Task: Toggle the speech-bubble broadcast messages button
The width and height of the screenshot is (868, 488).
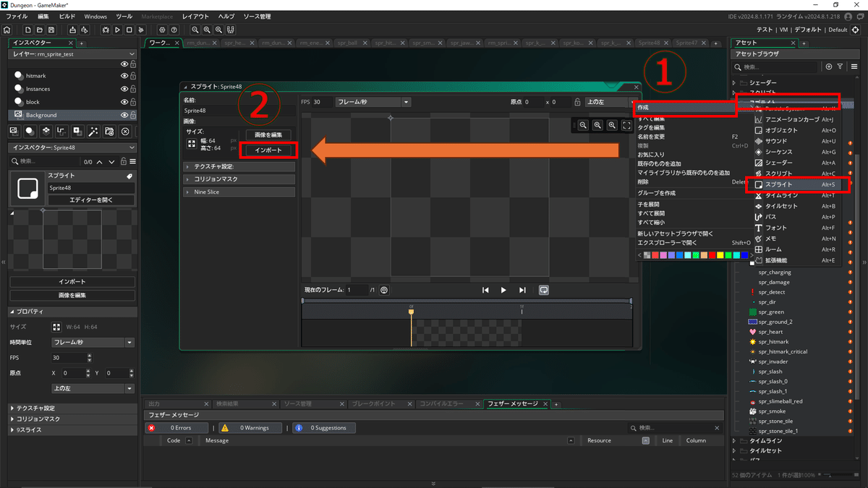Action: (543, 290)
